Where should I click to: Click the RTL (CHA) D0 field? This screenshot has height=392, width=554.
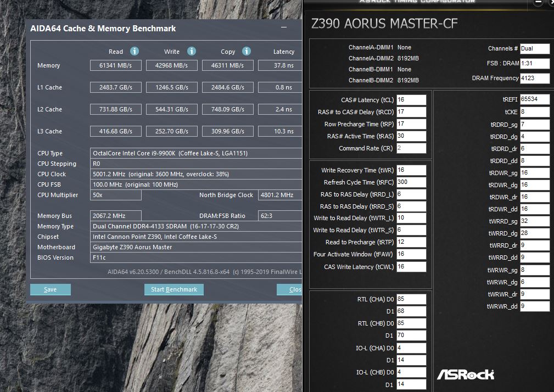click(411, 299)
